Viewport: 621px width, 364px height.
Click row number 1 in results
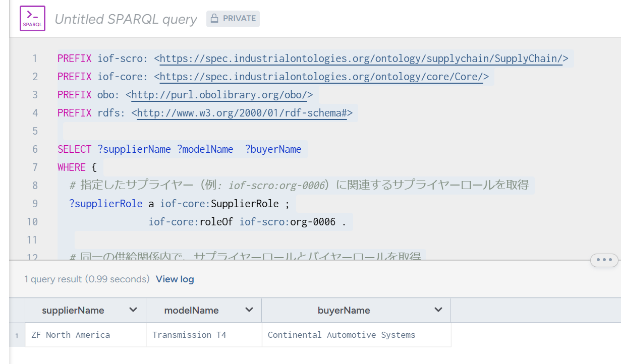click(x=17, y=335)
